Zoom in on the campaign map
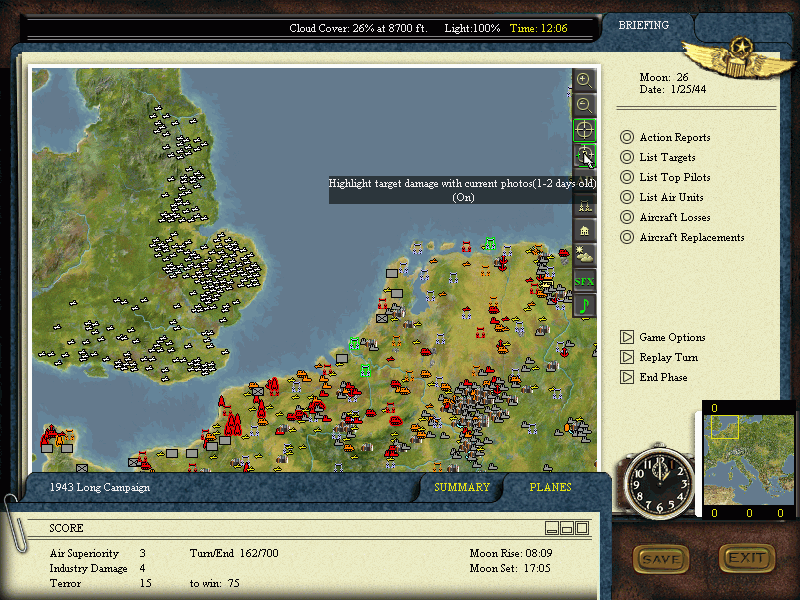The width and height of the screenshot is (800, 600). 584,80
